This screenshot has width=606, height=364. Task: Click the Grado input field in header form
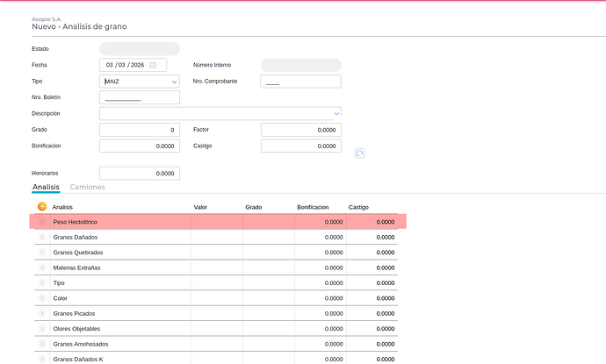(x=139, y=130)
